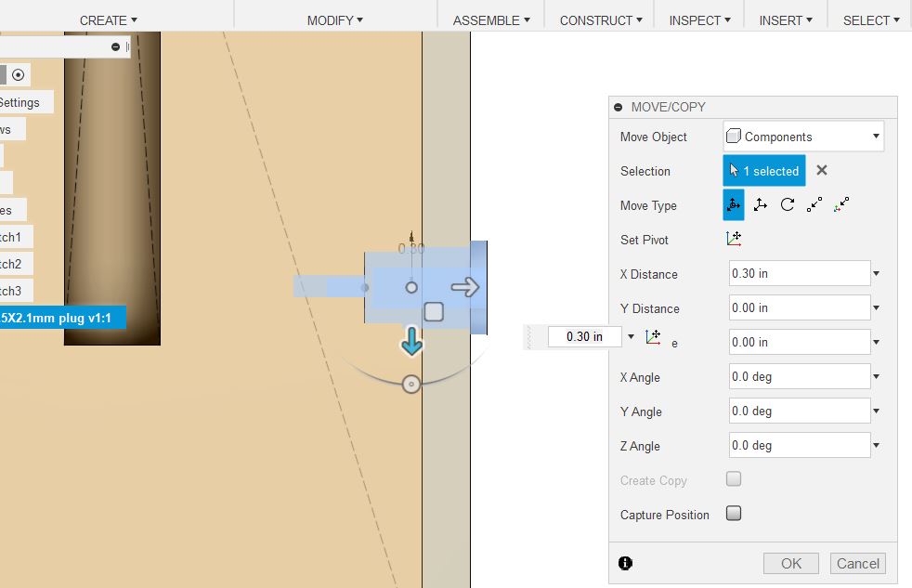Viewport: 912px width, 588px height.
Task: Click the Set Pivot icon
Action: (x=734, y=239)
